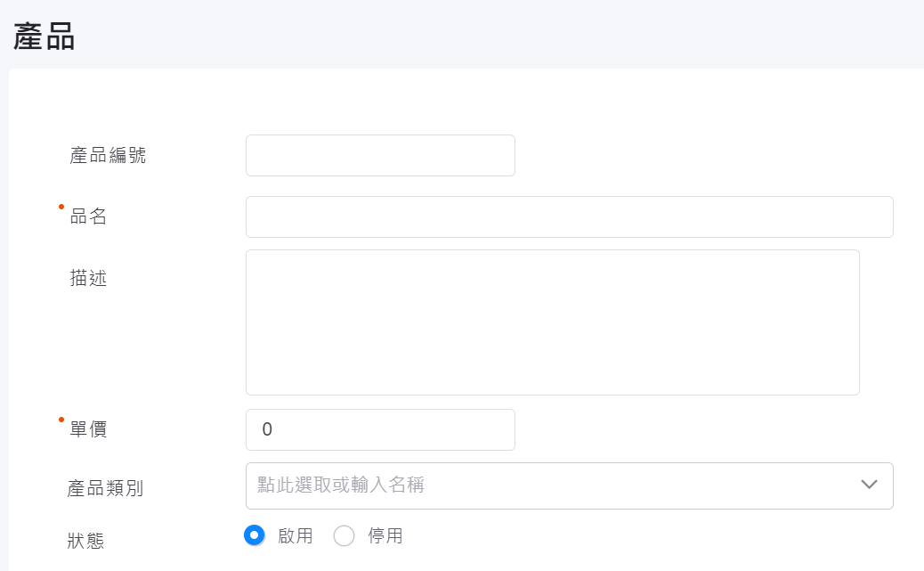This screenshot has width=924, height=571.
Task: Click the red required dot beside 品名
Action: (x=61, y=208)
